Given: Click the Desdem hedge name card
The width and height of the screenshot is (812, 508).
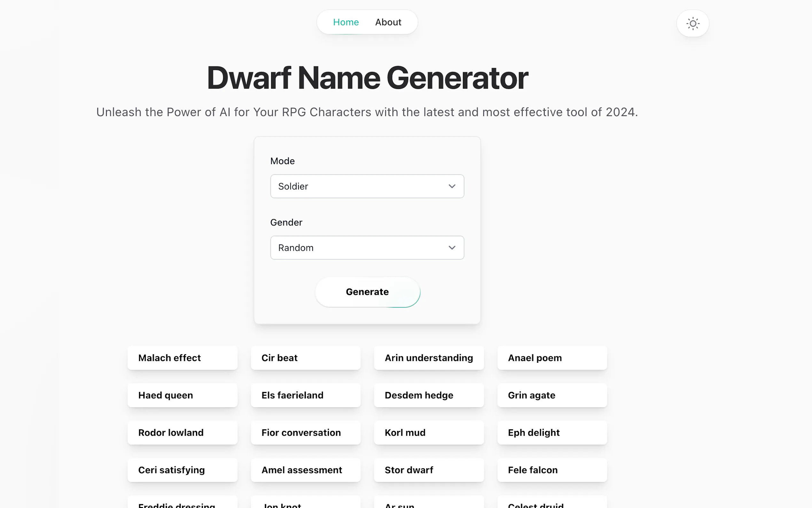Looking at the screenshot, I should [429, 395].
